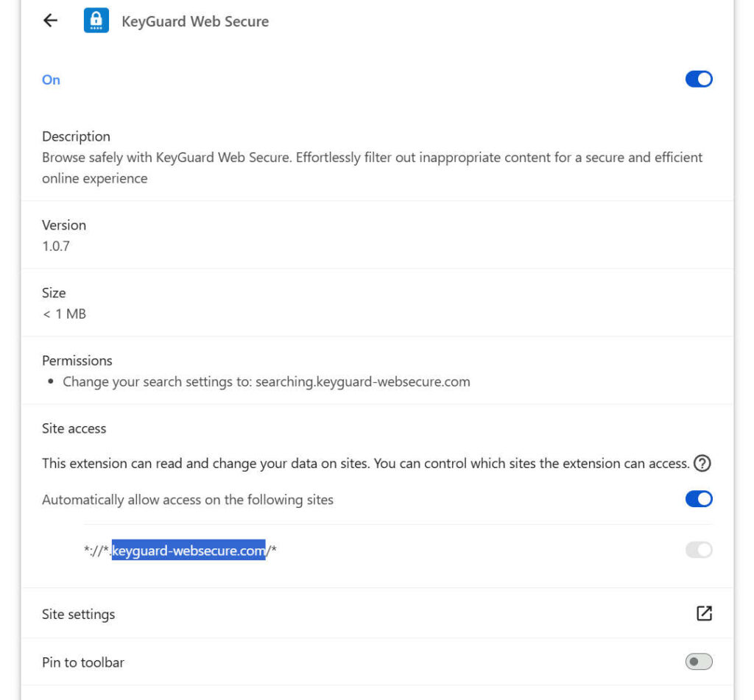Click the extension description text

372,167
